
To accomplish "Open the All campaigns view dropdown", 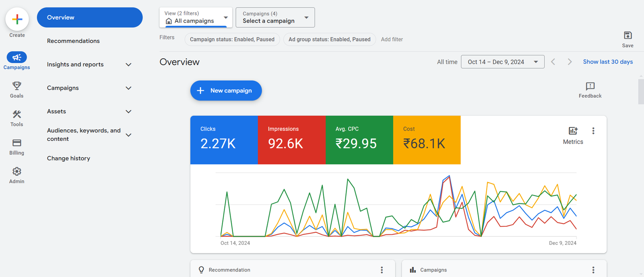I will [x=196, y=17].
